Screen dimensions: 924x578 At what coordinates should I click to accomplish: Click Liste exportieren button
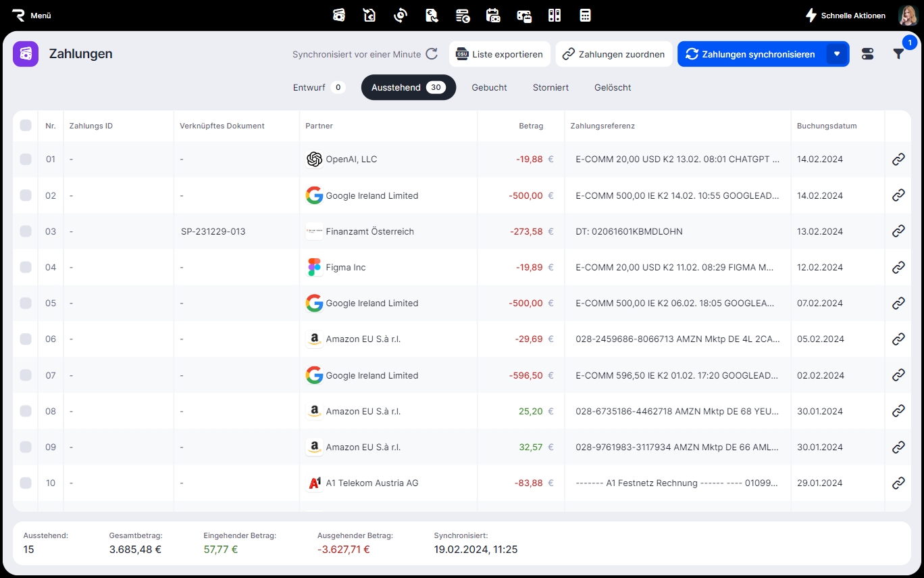[499, 54]
